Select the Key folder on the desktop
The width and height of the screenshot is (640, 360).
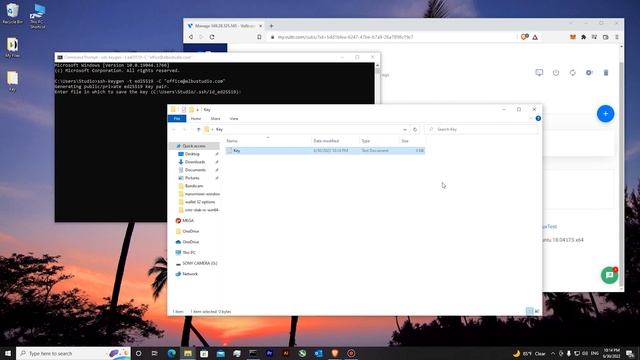pyautogui.click(x=12, y=81)
